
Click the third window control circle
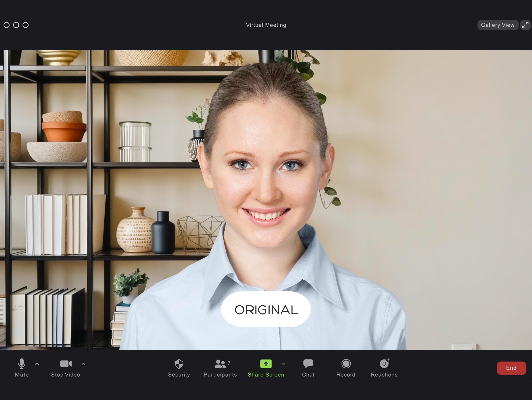click(26, 25)
